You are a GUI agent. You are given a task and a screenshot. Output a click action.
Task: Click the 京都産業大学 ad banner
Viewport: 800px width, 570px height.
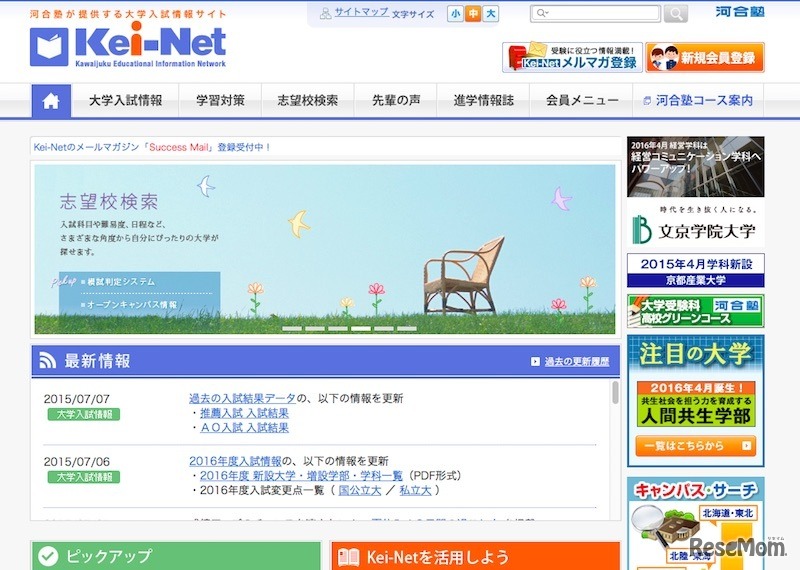click(695, 270)
